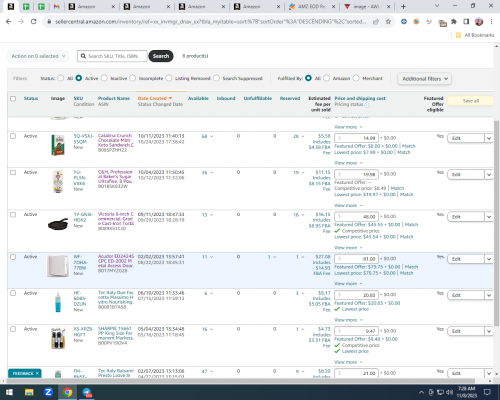Select the All status radio button
This screenshot has height=400, width=500.
coord(60,78)
